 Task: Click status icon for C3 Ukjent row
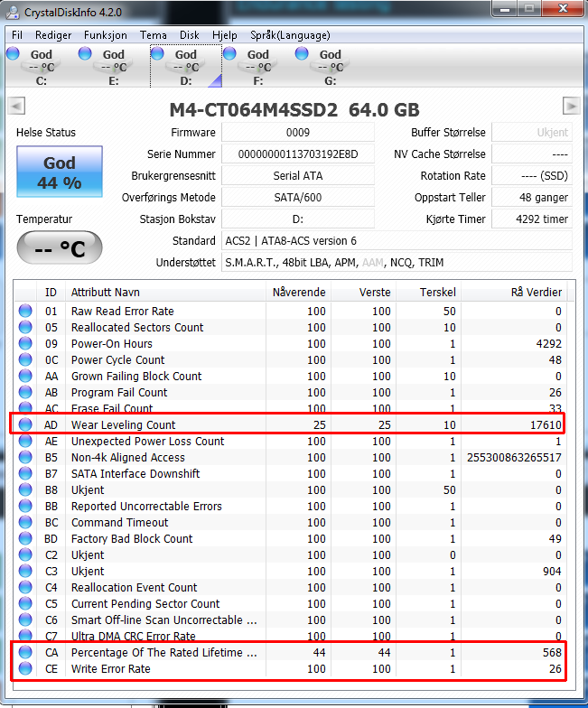[25, 571]
